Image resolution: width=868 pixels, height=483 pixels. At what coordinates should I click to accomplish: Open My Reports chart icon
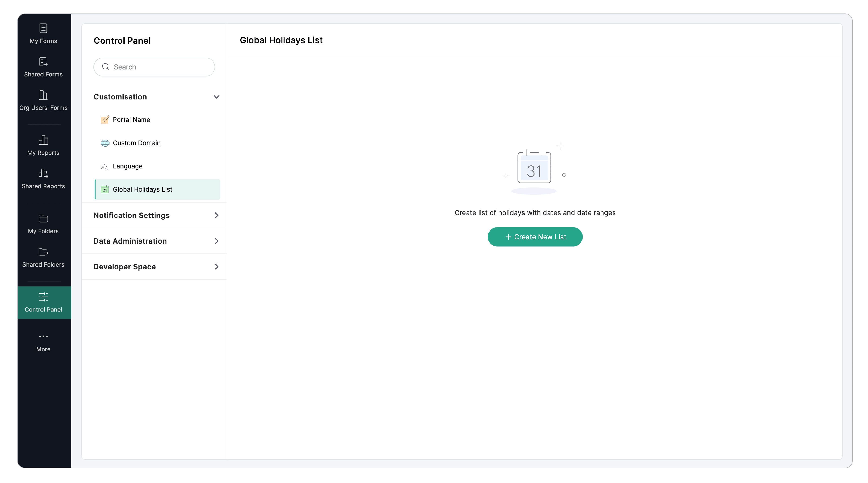pyautogui.click(x=43, y=140)
